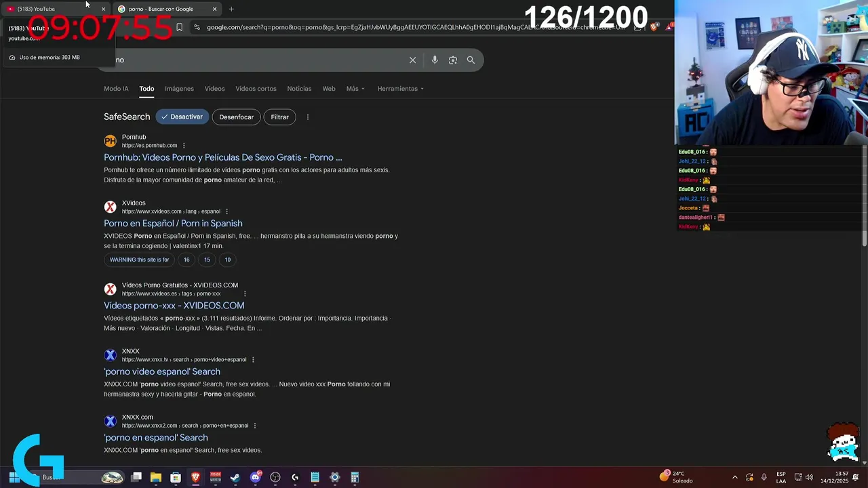The image size is (868, 488).
Task: Switch to Brave browser in taskbar
Action: pos(195,477)
